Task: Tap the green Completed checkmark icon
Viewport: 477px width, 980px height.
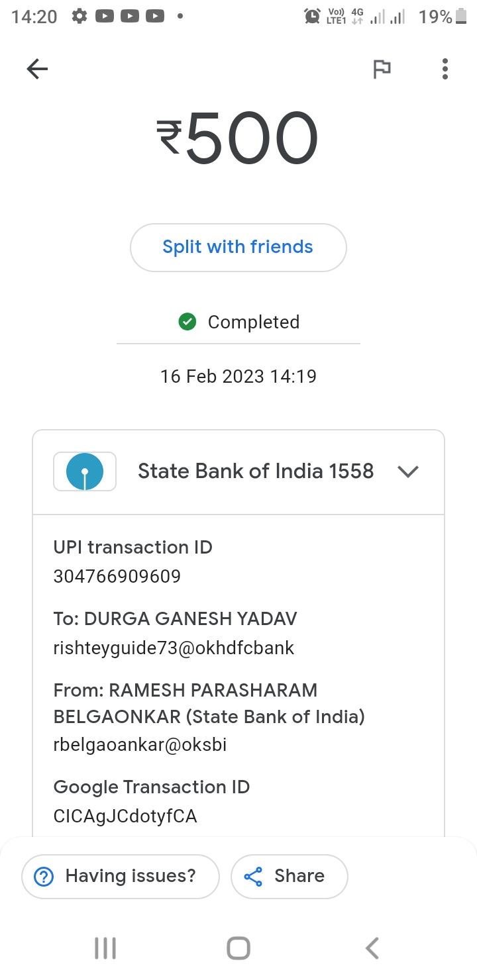Action: point(187,322)
